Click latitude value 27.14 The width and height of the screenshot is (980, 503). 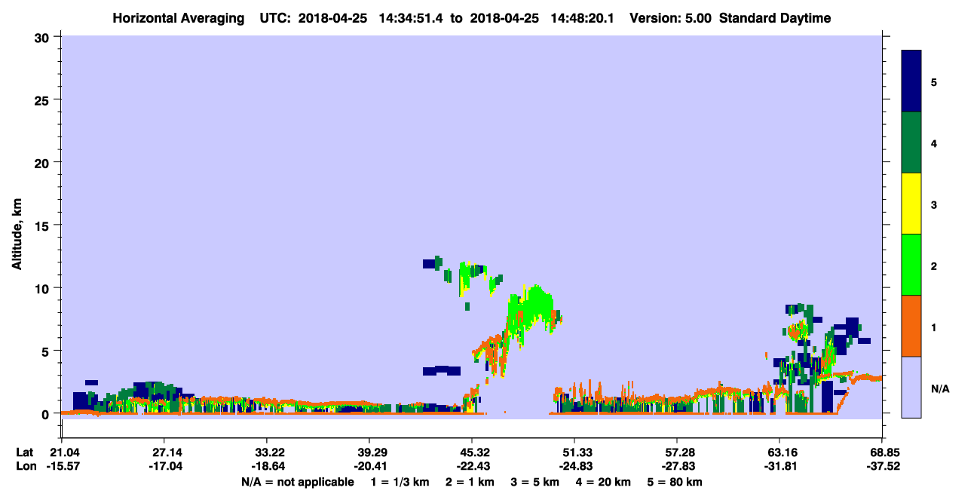164,452
